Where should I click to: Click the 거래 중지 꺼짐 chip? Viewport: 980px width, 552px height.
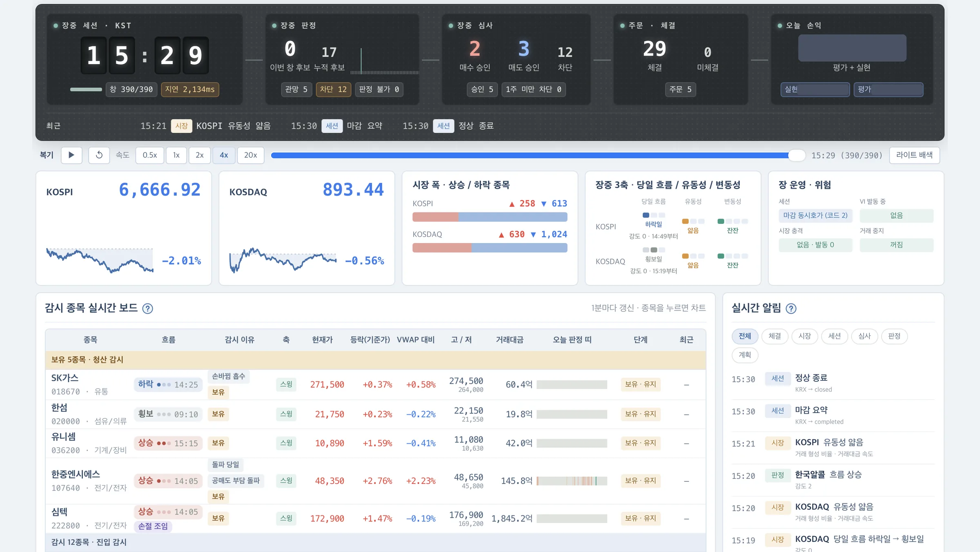pyautogui.click(x=897, y=245)
